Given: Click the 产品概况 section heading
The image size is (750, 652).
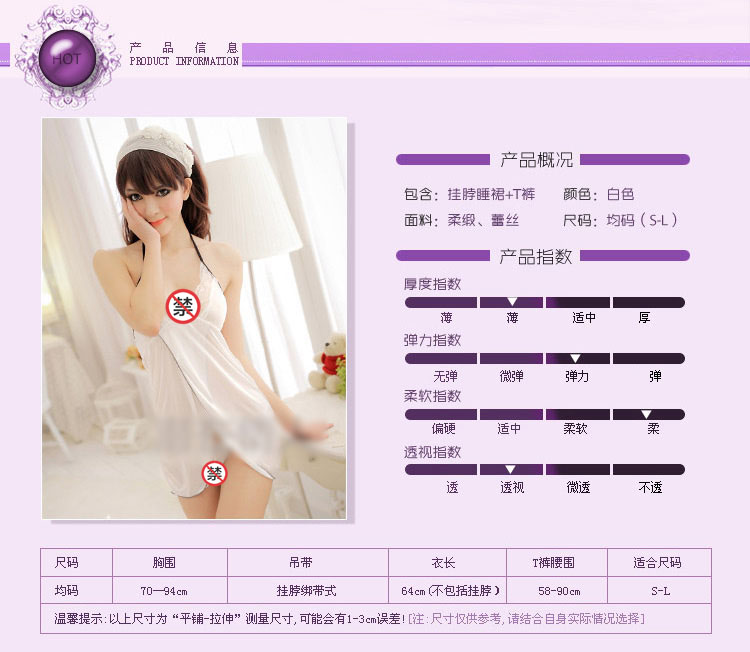Looking at the screenshot, I should [x=536, y=159].
